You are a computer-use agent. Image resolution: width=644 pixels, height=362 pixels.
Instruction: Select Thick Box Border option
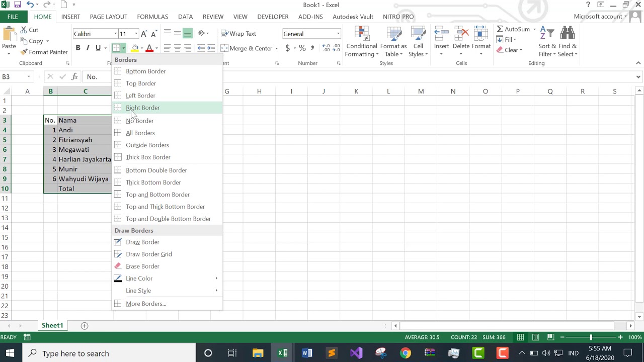pos(167,157)
